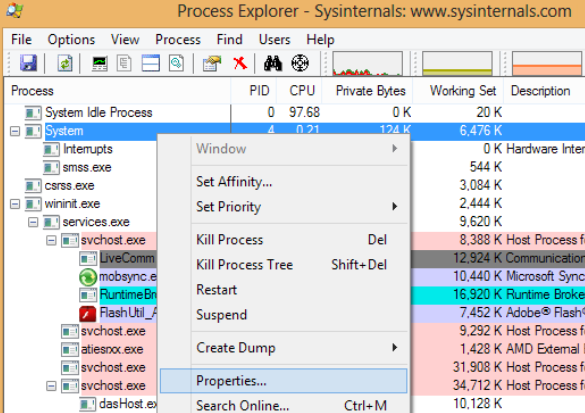Click the physical memory mini graph
Image resolution: width=585 pixels, height=413 pixels.
point(547,63)
